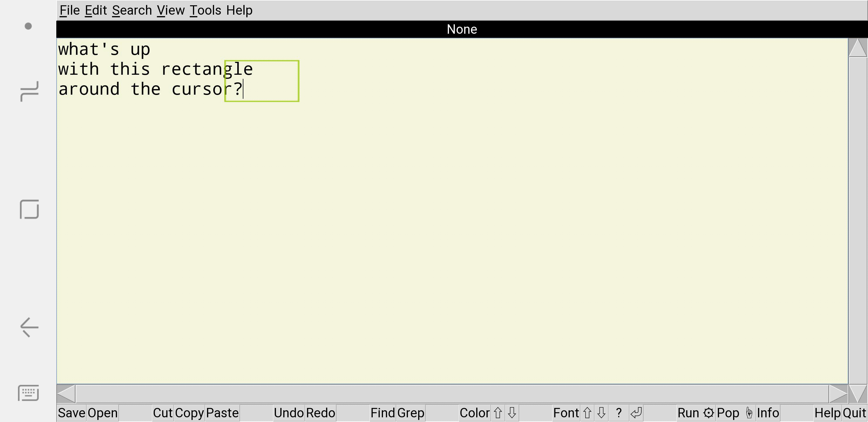Click the return arrow toolbar icon
Viewport: 868px width, 422px height.
[636, 413]
